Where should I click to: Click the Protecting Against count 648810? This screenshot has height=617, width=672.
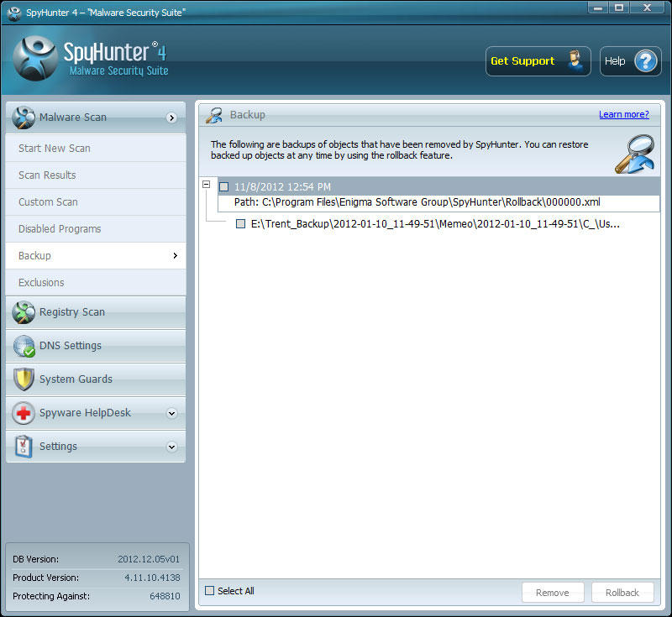point(165,596)
